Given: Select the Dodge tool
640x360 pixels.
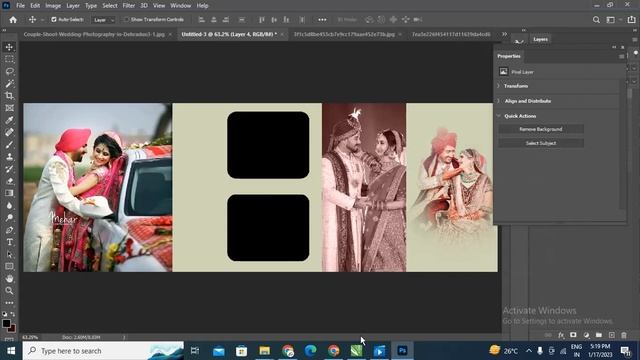Looking at the screenshot, I should [x=9, y=218].
